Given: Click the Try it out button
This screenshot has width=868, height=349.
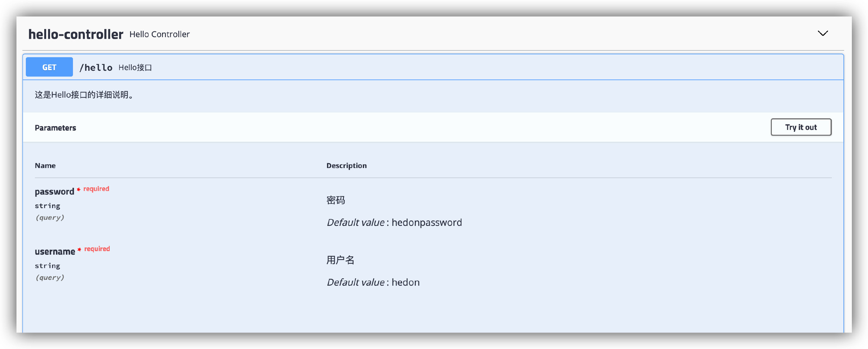Looking at the screenshot, I should pyautogui.click(x=801, y=127).
